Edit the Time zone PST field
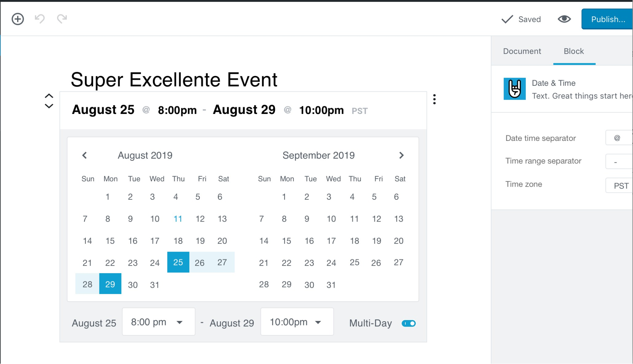The image size is (633, 364). [619, 185]
